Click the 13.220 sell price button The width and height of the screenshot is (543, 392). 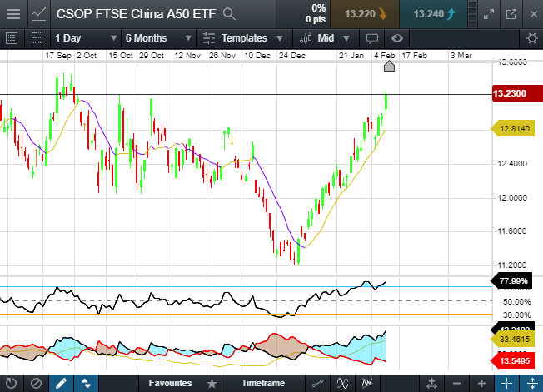[365, 14]
